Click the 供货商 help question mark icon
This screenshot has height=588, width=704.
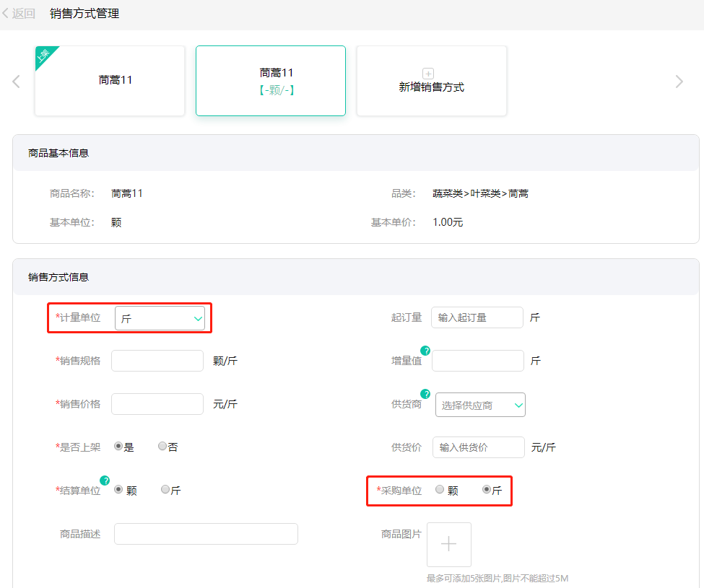click(x=425, y=394)
